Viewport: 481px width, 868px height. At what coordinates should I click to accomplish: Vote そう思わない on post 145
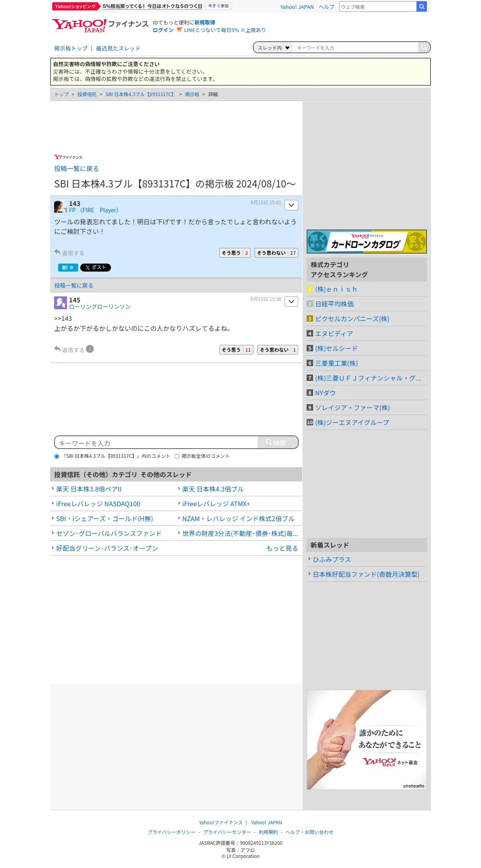pos(278,350)
